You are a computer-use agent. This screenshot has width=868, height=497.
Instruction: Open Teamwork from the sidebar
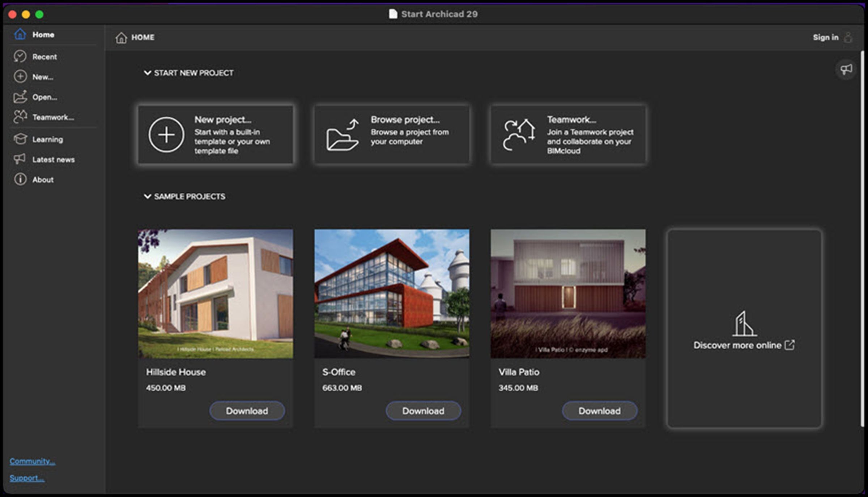tap(53, 117)
